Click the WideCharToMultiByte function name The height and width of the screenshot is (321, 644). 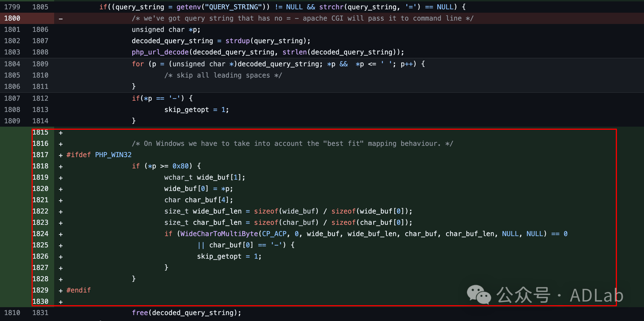(219, 234)
